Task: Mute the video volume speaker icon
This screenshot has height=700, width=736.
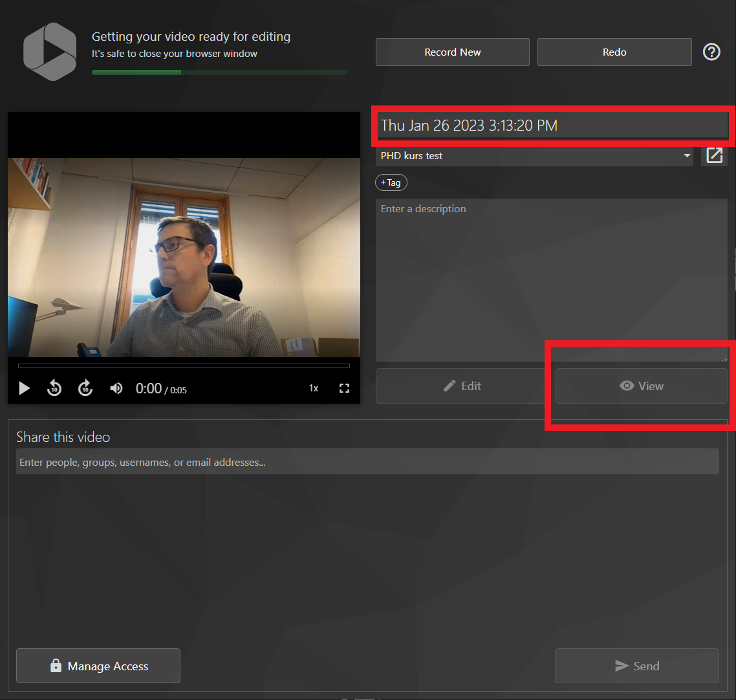Action: click(x=116, y=388)
